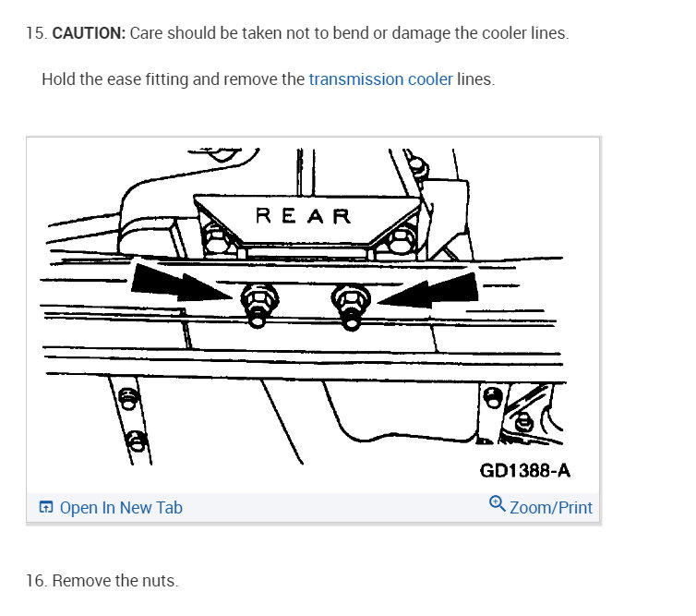Select the Zoom/Print link text
The width and height of the screenshot is (696, 616).
pyautogui.click(x=551, y=508)
